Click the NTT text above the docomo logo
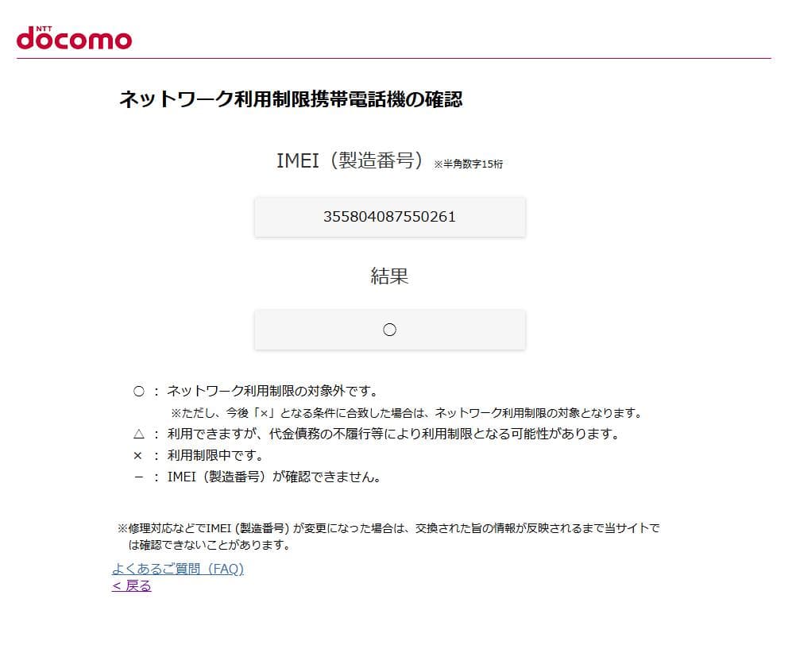Screen dimensions: 796x672 pos(44,26)
